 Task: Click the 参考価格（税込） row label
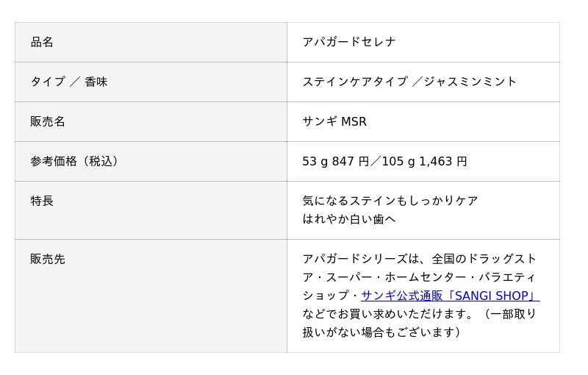74,161
